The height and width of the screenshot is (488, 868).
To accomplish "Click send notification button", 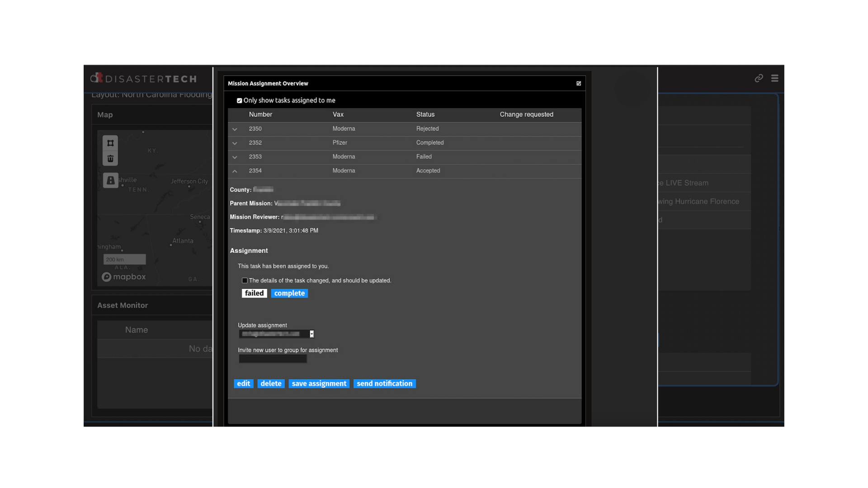I will tap(385, 384).
